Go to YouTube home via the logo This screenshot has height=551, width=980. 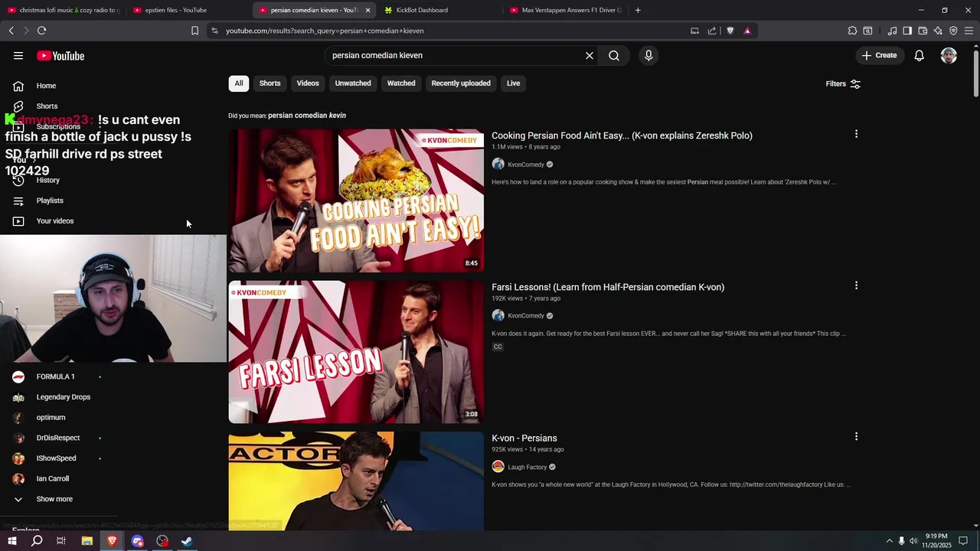coord(60,56)
